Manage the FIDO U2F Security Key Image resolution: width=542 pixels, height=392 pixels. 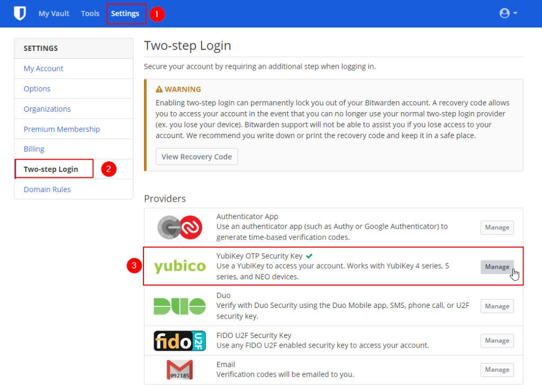(x=497, y=341)
